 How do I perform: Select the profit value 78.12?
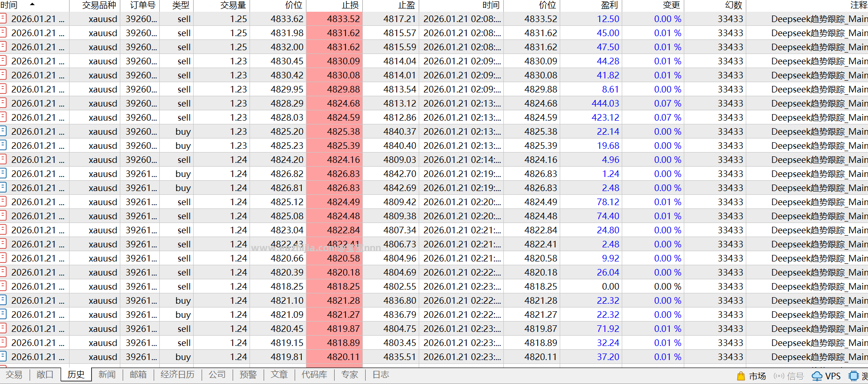(x=608, y=202)
